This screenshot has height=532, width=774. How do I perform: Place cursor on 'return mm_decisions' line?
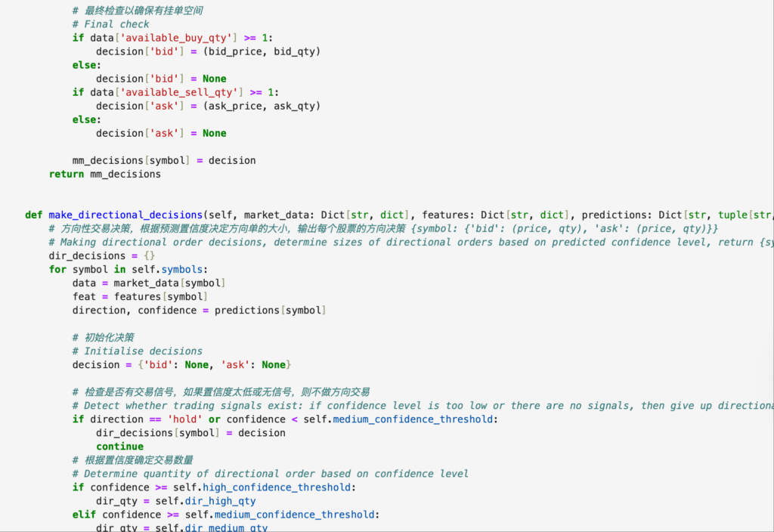(x=105, y=174)
